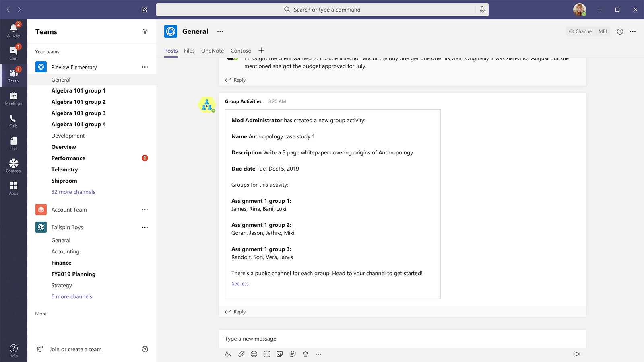Image resolution: width=644 pixels, height=362 pixels.
Task: Expand the More teams section
Action: point(41,314)
